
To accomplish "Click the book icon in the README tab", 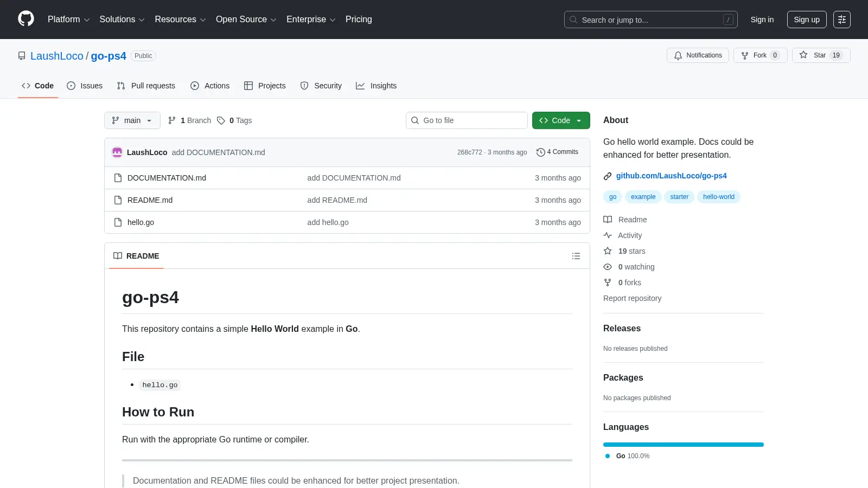I will [118, 256].
